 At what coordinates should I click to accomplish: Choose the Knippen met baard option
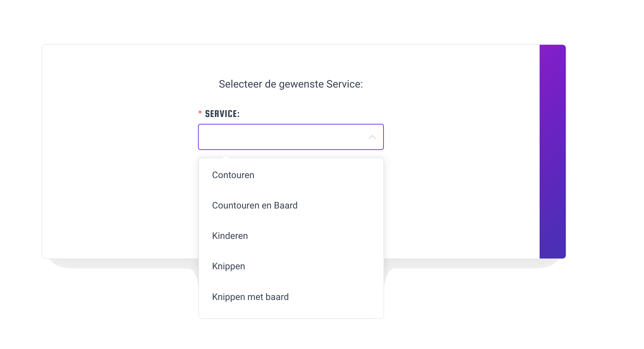tap(250, 297)
